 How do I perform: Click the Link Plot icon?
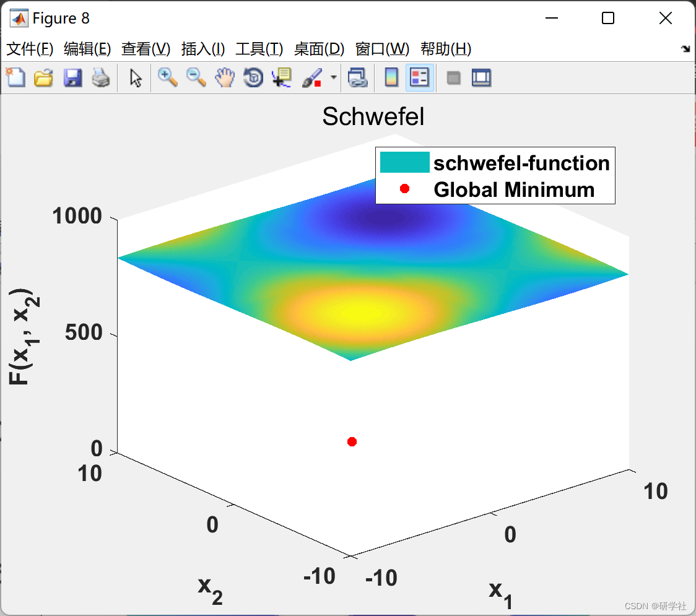(357, 77)
